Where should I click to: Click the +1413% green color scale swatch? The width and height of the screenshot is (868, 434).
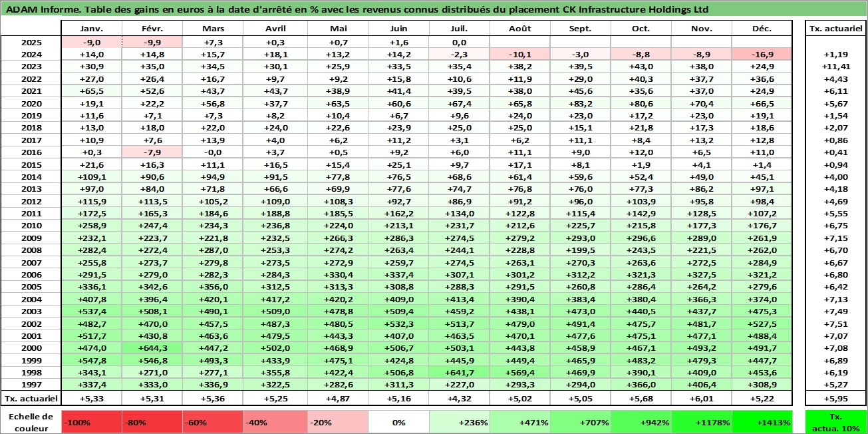[762, 422]
